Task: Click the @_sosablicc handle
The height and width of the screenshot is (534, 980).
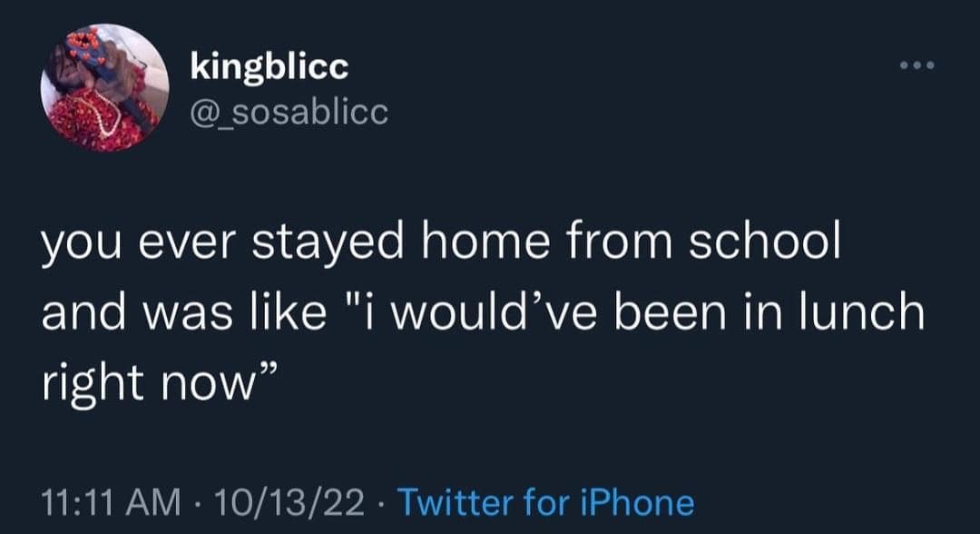Action: click(x=289, y=111)
